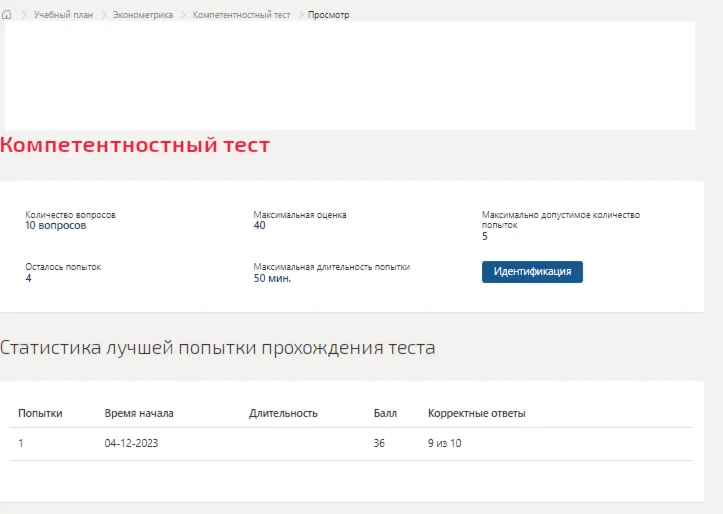Click the score value 36 in table

pyautogui.click(x=379, y=443)
